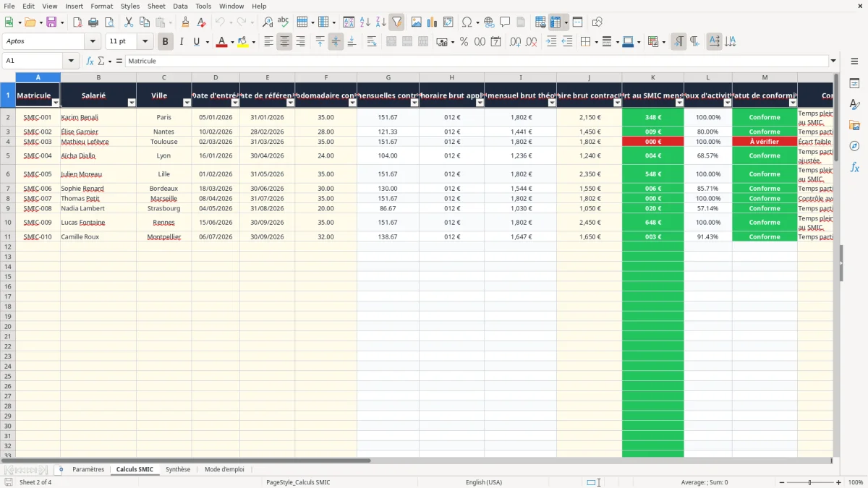Screen dimensions: 868x488
Task: Open the Data menu
Action: pos(180,6)
